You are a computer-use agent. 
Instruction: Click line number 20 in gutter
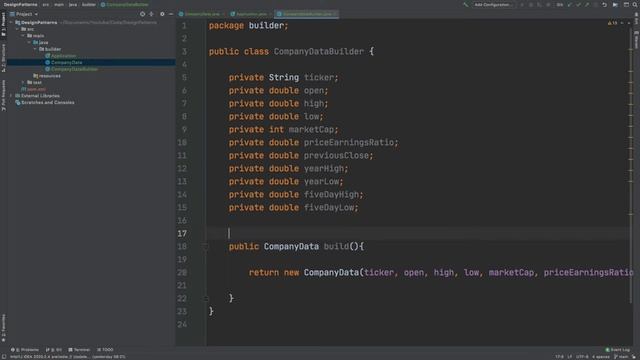click(182, 272)
